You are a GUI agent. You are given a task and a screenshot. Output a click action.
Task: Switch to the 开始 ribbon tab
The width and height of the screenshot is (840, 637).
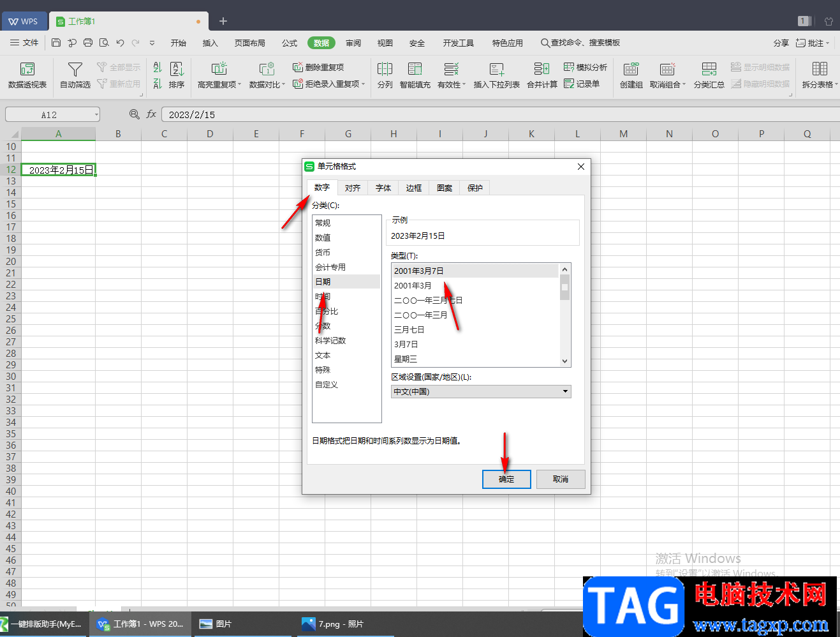[179, 43]
